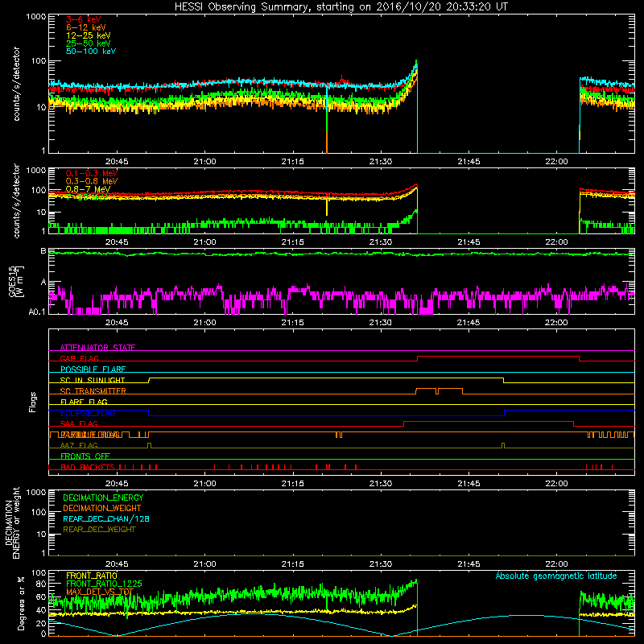Click the 1000 label on the decimation panel axis

click(35, 492)
